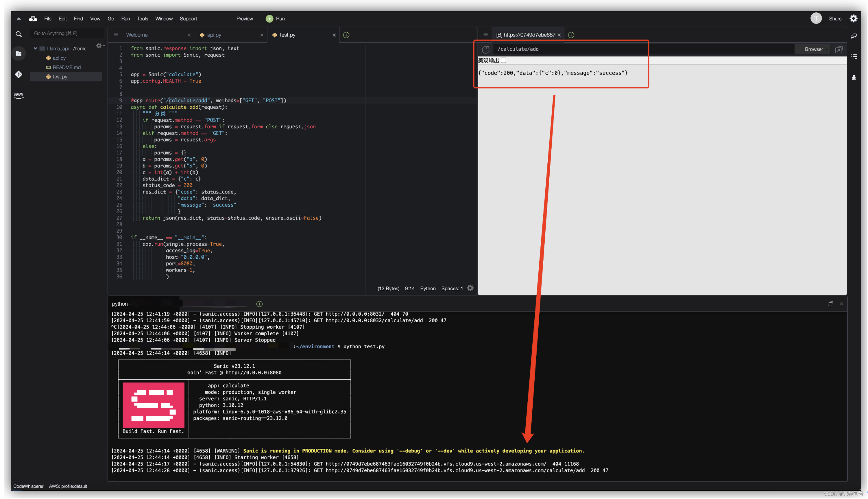Viewport: 868px width, 499px height.
Task: Click the green Run play icon
Action: click(x=269, y=19)
